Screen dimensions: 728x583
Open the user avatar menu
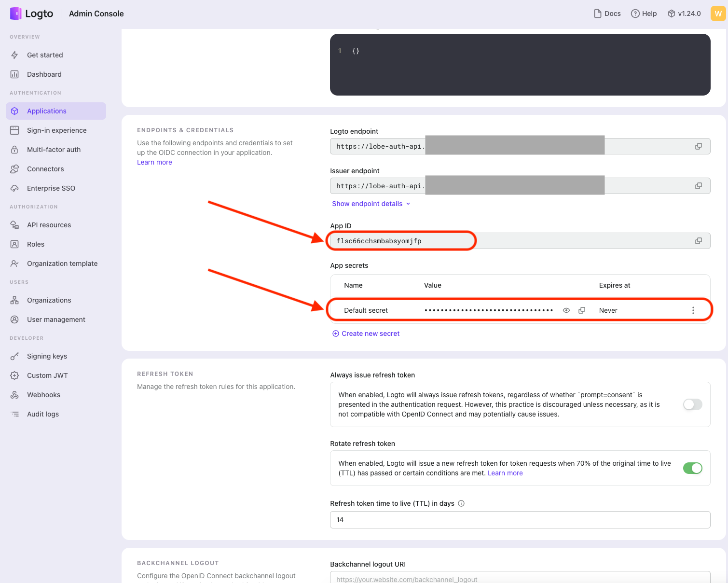(718, 14)
